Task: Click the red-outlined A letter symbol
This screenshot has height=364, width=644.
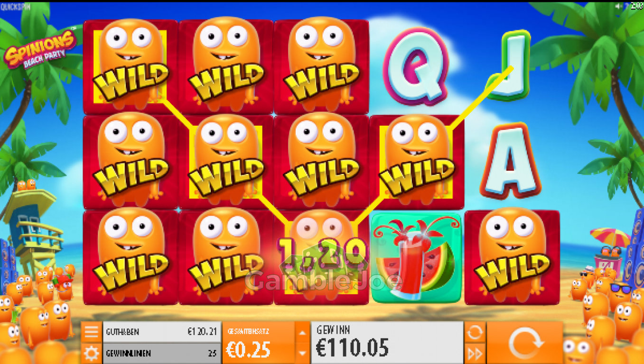Action: [510, 161]
